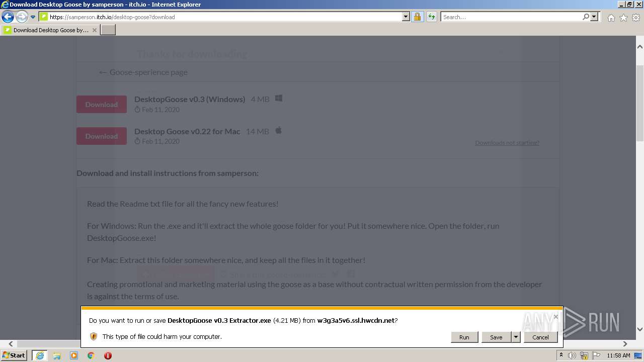Close the Download Desktop Goose tab
This screenshot has width=644, height=362.
tap(95, 30)
